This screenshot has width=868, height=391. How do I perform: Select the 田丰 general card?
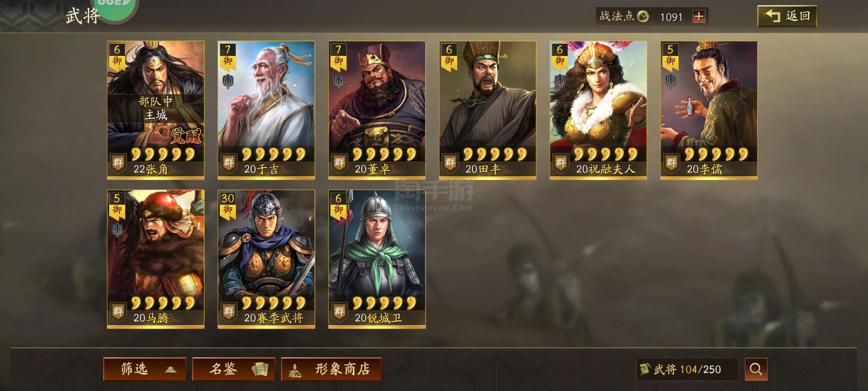pyautogui.click(x=488, y=110)
